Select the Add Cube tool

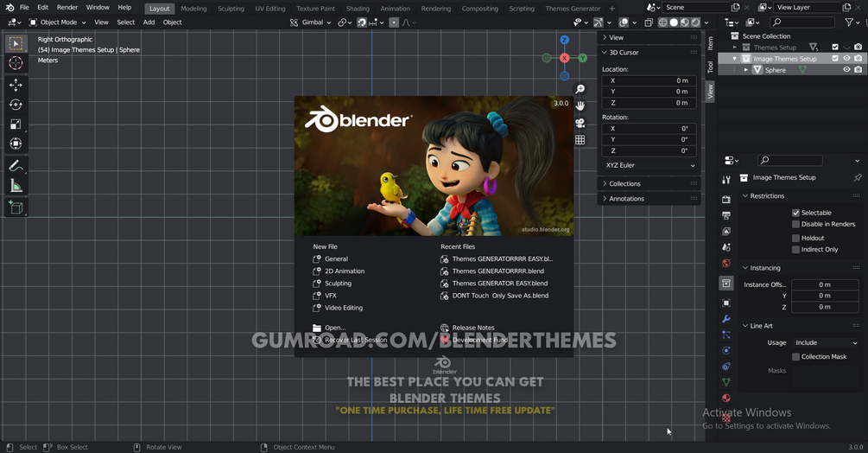pyautogui.click(x=16, y=207)
